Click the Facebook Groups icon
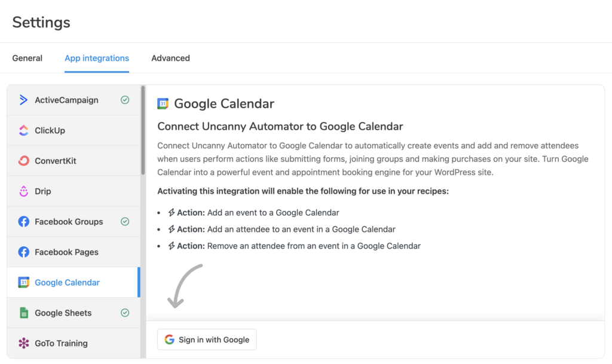 pyautogui.click(x=23, y=221)
